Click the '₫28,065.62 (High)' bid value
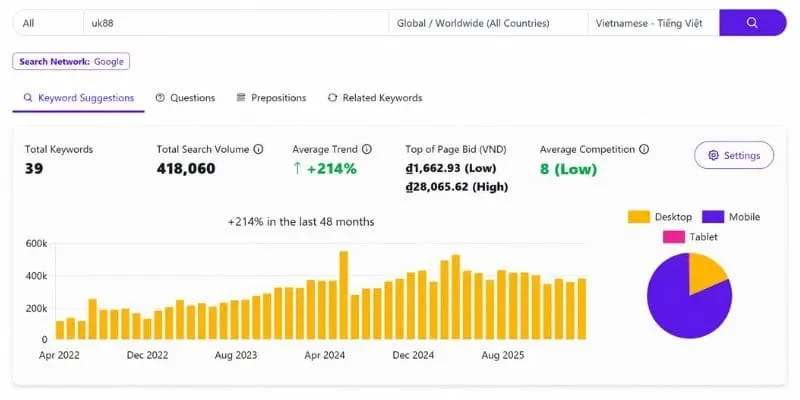 (x=457, y=187)
